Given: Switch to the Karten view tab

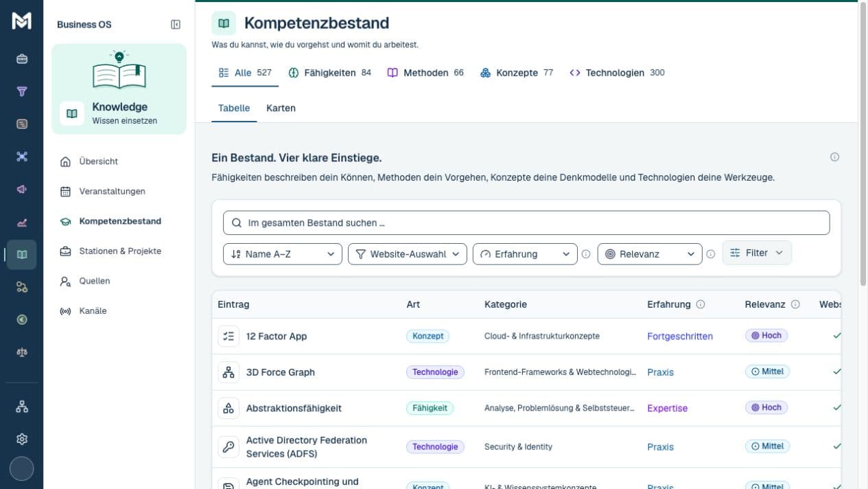Looking at the screenshot, I should (x=281, y=109).
